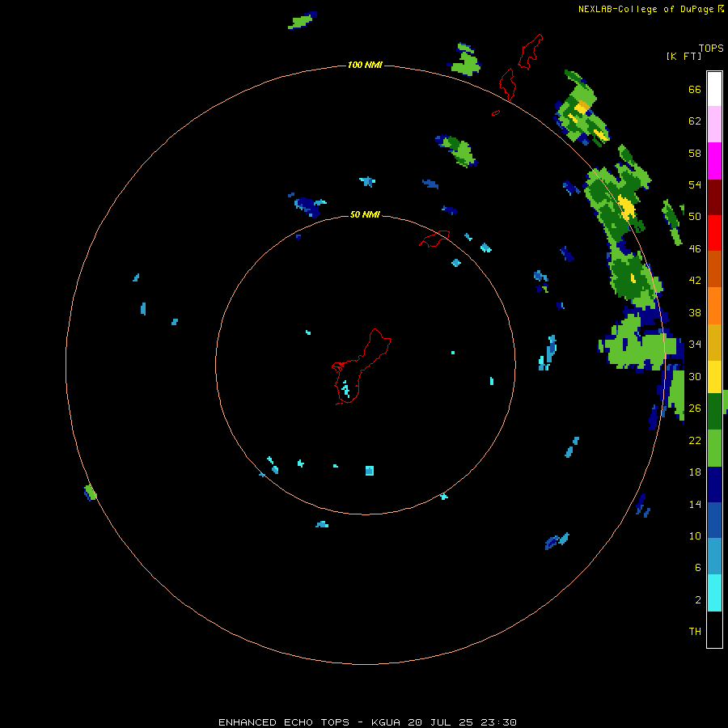Click the 34 value on the legend
Screen dimensions: 728x728
695,345
